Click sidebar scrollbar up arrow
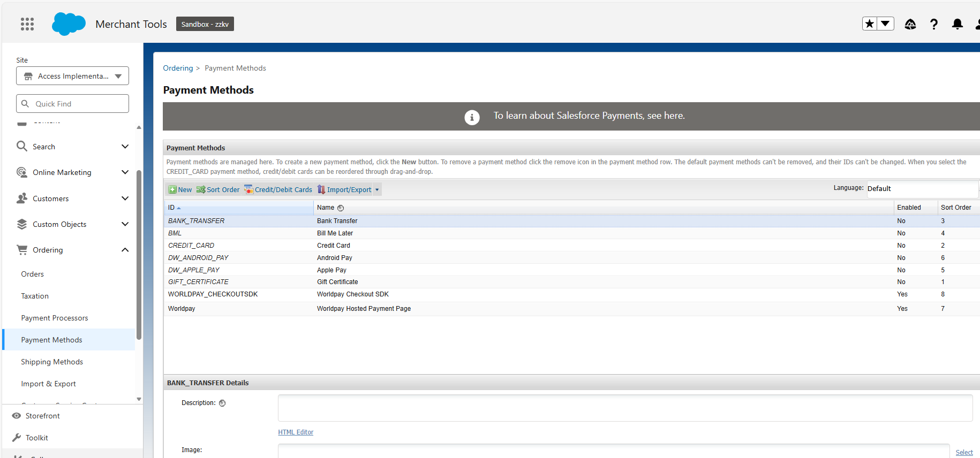The height and width of the screenshot is (458, 980). [x=139, y=127]
